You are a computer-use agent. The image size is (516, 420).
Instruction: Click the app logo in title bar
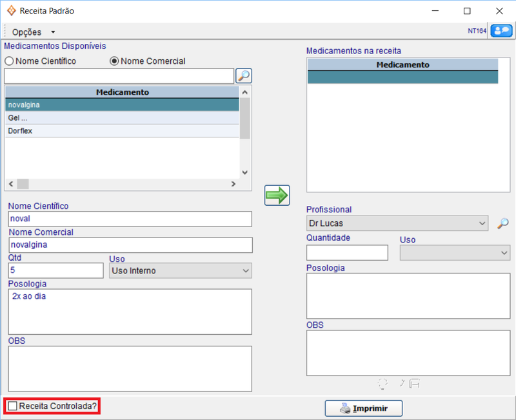pos(10,11)
